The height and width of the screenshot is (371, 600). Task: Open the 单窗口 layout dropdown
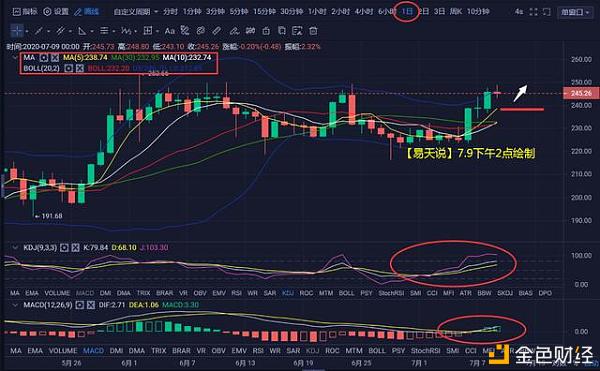coord(575,12)
